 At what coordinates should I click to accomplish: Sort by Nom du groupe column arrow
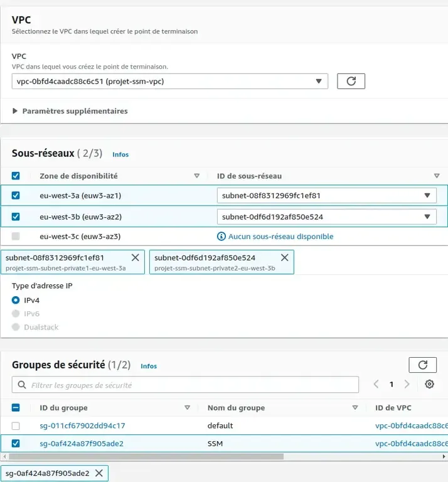coord(355,407)
